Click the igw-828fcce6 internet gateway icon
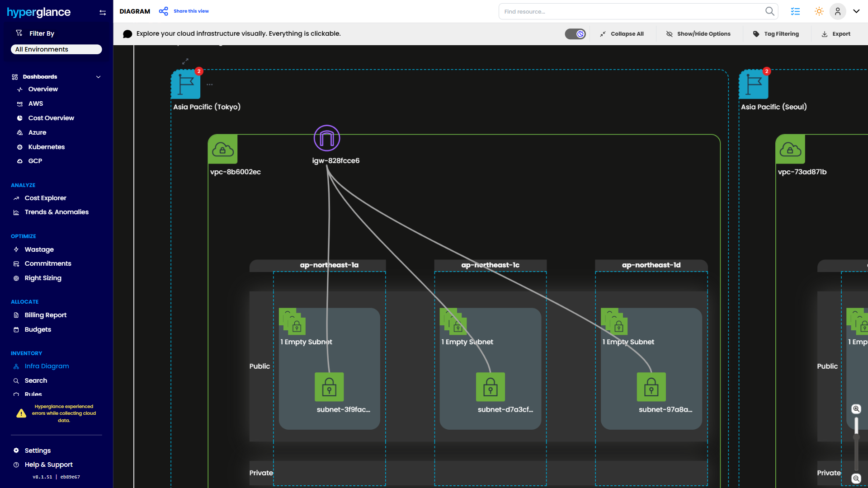 pos(326,138)
